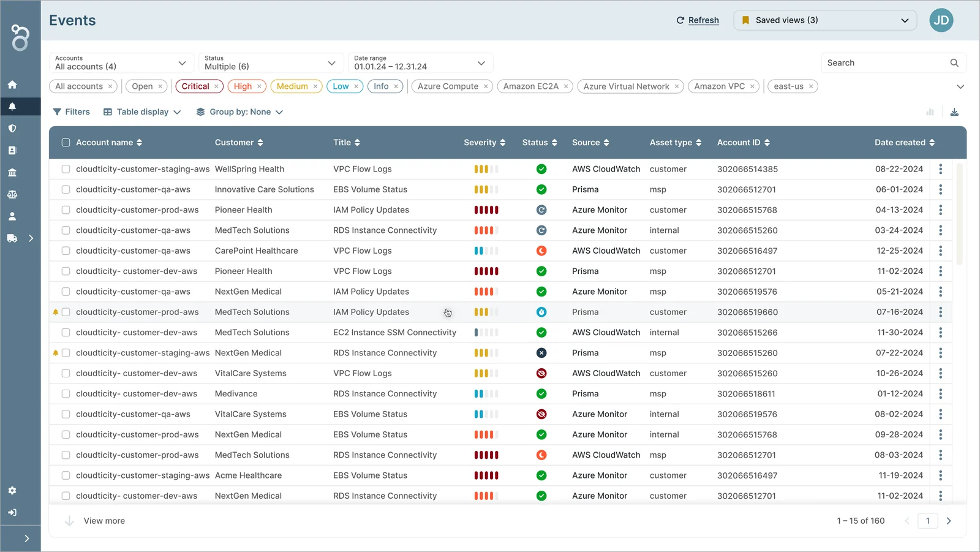
Task: Open the Group by: None dropdown
Action: 239,112
